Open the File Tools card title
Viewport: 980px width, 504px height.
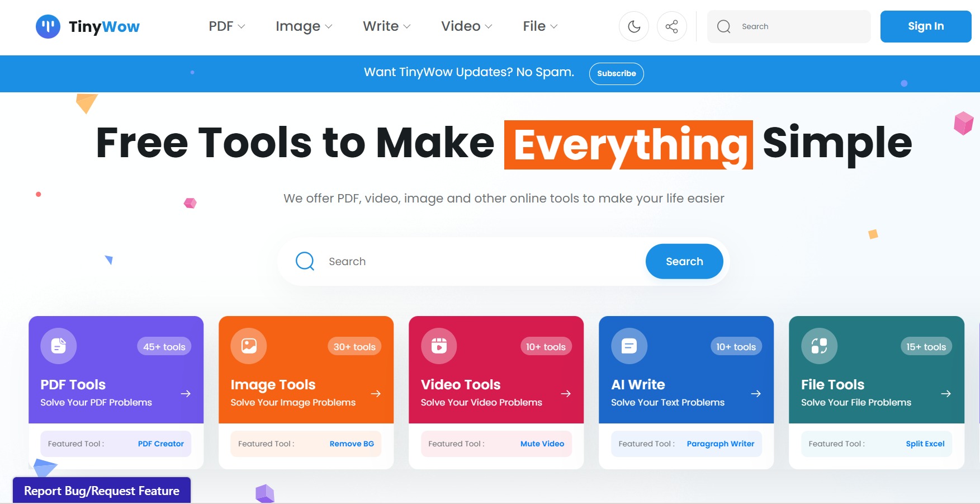coord(832,385)
